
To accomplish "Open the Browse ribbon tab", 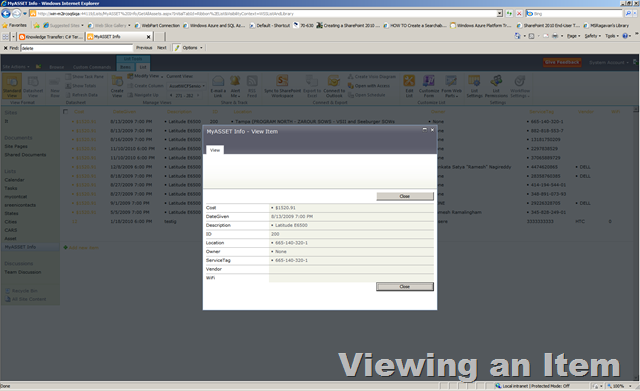I will [x=56, y=67].
